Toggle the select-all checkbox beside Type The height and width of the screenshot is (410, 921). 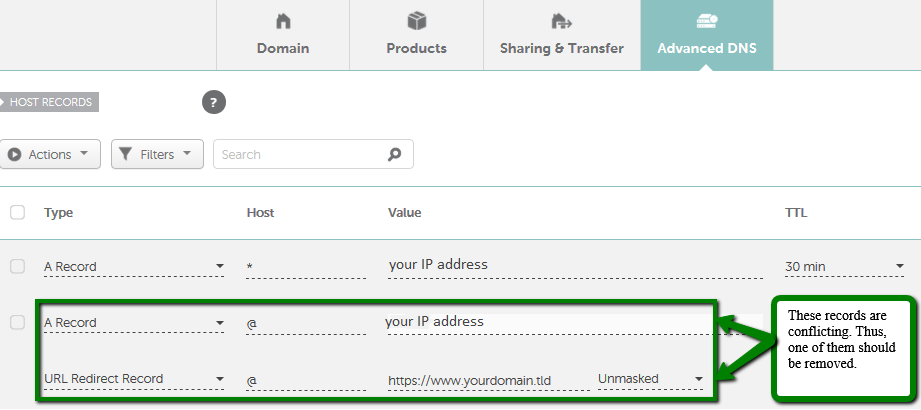pos(17,212)
